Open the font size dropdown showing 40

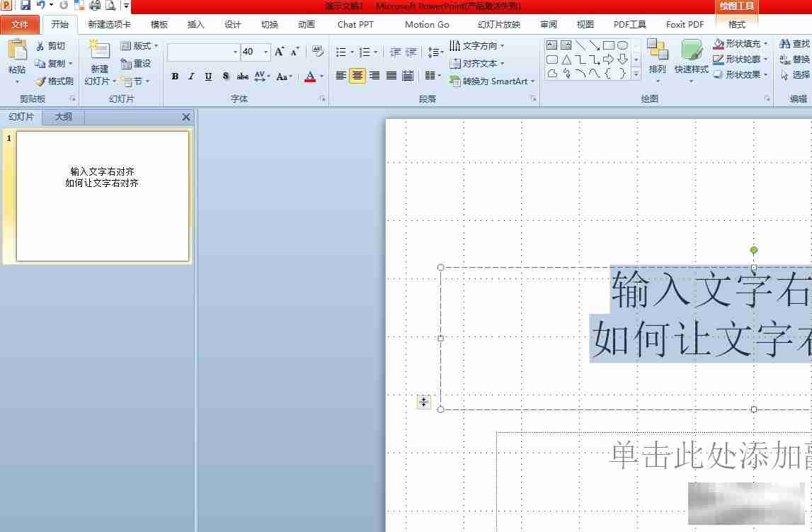pyautogui.click(x=267, y=52)
